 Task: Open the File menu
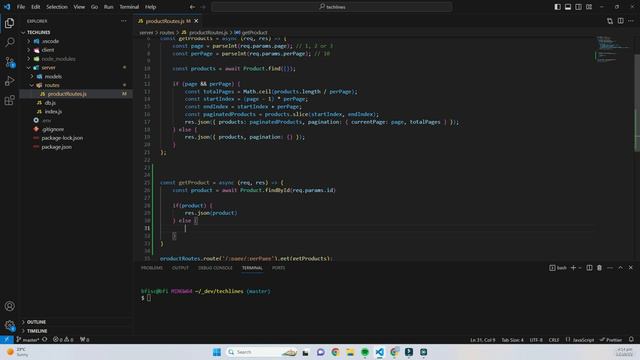click(x=21, y=7)
